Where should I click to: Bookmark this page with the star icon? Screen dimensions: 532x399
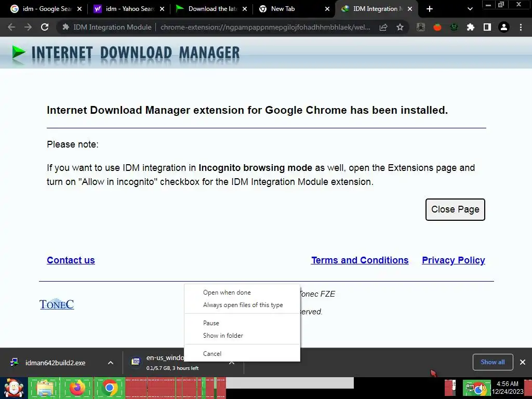coord(400,27)
